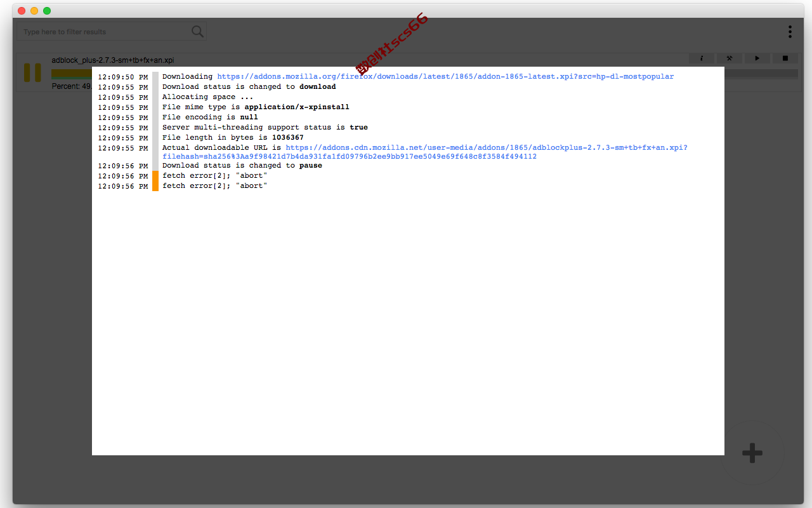Click the first 'fetch error[2]; "abort"' line

tap(215, 175)
